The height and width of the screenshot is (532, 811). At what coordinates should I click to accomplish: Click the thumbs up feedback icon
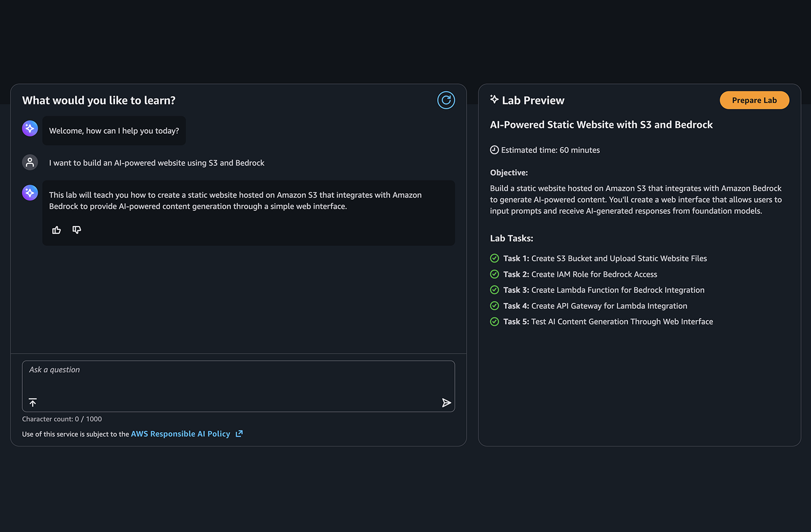pos(57,230)
